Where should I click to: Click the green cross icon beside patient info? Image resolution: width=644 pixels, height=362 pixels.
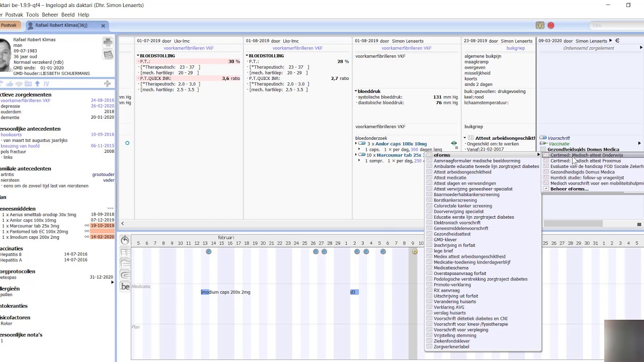pyautogui.click(x=108, y=42)
